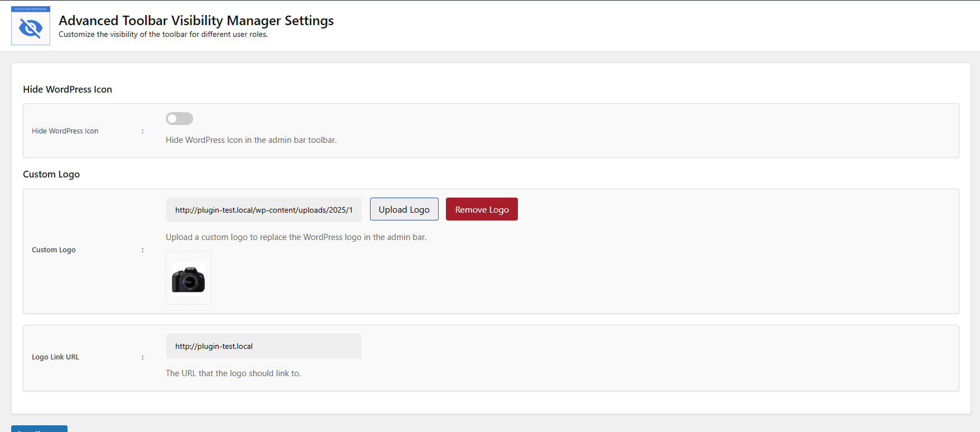Screen dimensions: 980x432
Task: Click the 'Custom Logo' row label
Action: click(54, 250)
